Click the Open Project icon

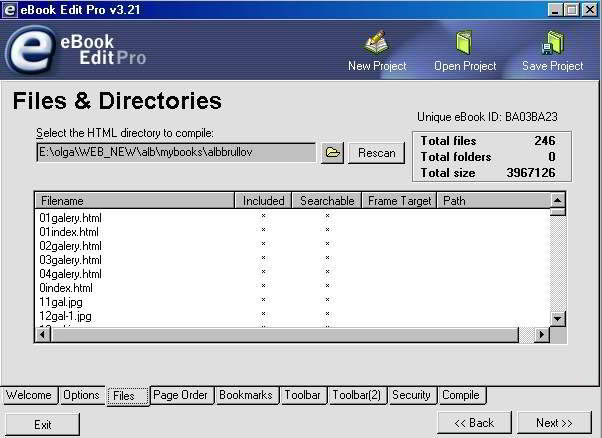pos(464,44)
